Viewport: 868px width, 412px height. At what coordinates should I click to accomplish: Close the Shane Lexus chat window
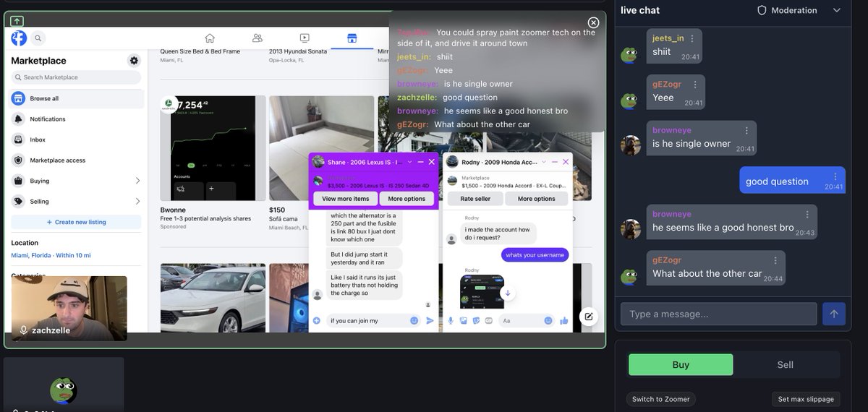coord(432,162)
